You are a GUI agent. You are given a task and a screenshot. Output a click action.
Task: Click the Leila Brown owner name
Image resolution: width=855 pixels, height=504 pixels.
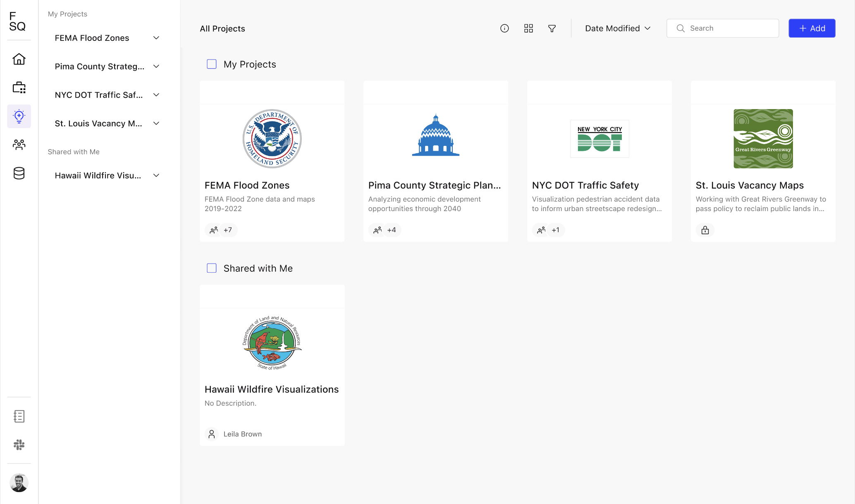tap(243, 434)
